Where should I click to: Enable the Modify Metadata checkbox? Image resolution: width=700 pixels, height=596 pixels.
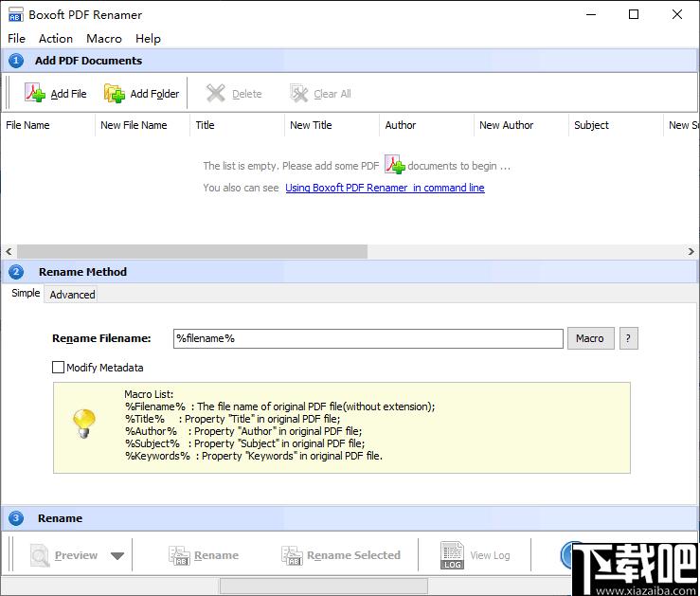[x=58, y=368]
